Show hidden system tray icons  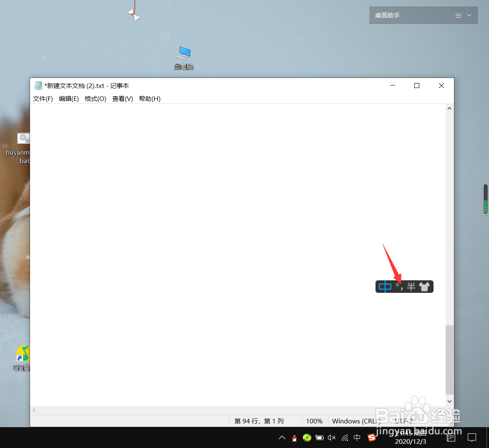[282, 438]
